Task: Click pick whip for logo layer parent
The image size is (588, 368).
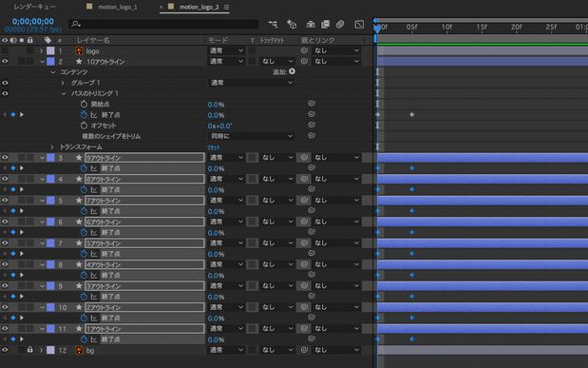Action: tap(304, 50)
